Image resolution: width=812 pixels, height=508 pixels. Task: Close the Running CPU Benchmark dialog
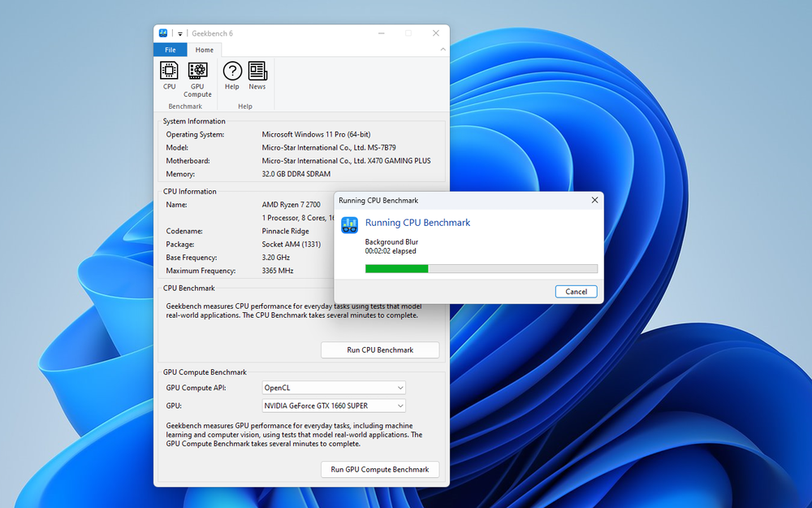click(594, 200)
